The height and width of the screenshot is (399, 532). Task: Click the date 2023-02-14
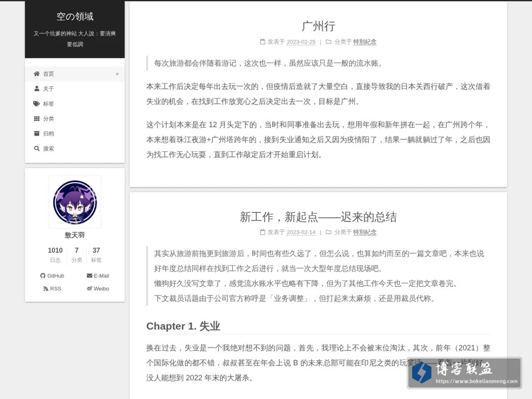click(x=301, y=232)
